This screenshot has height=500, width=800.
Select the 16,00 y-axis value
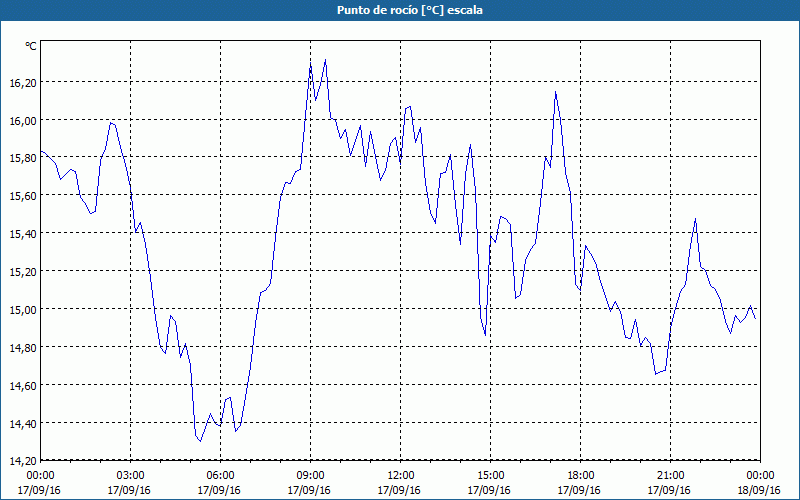23,120
